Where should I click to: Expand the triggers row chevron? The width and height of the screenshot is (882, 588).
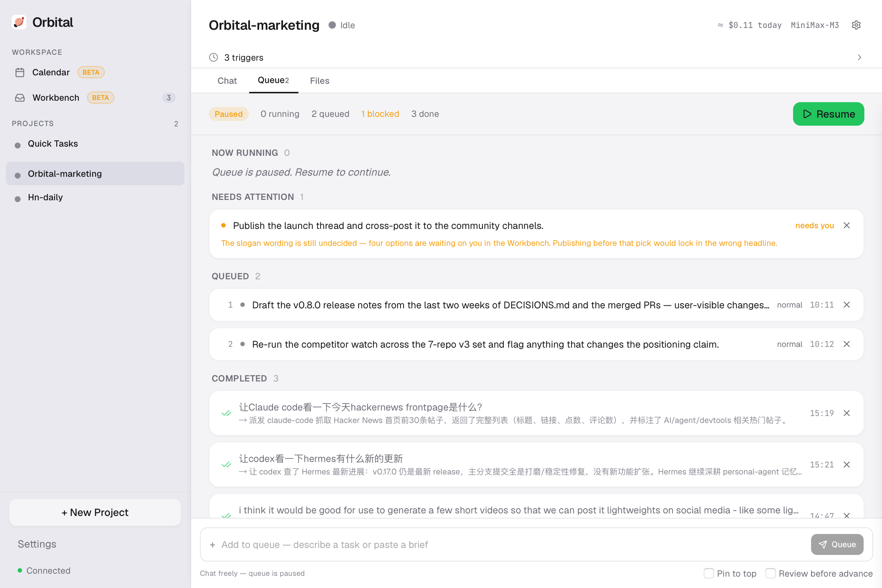[859, 57]
